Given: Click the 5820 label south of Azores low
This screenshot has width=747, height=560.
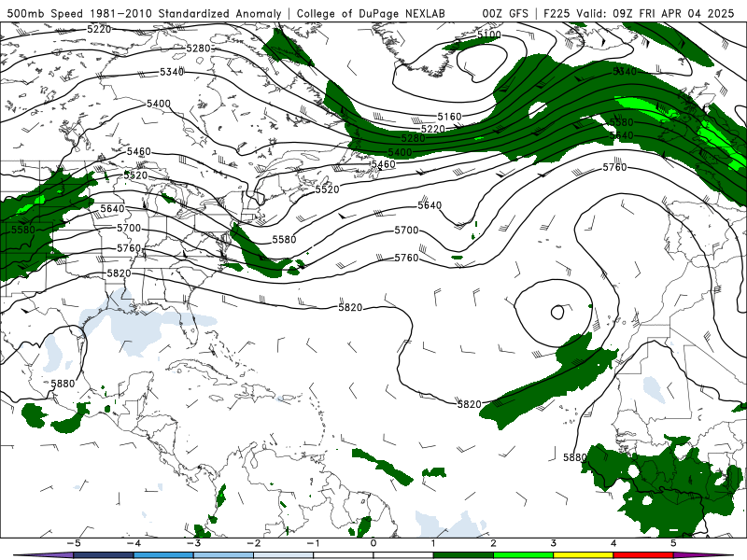Looking at the screenshot, I should click(x=470, y=404).
